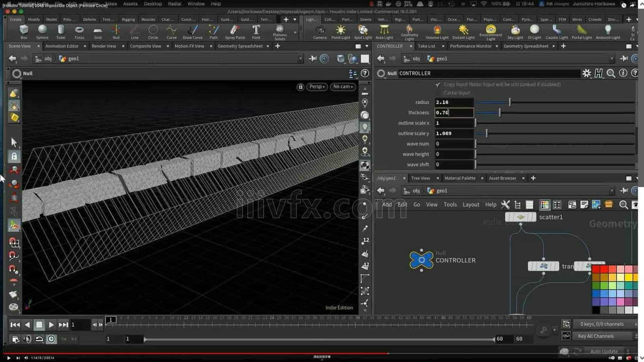Show node info for CONTROLLER

click(x=623, y=73)
